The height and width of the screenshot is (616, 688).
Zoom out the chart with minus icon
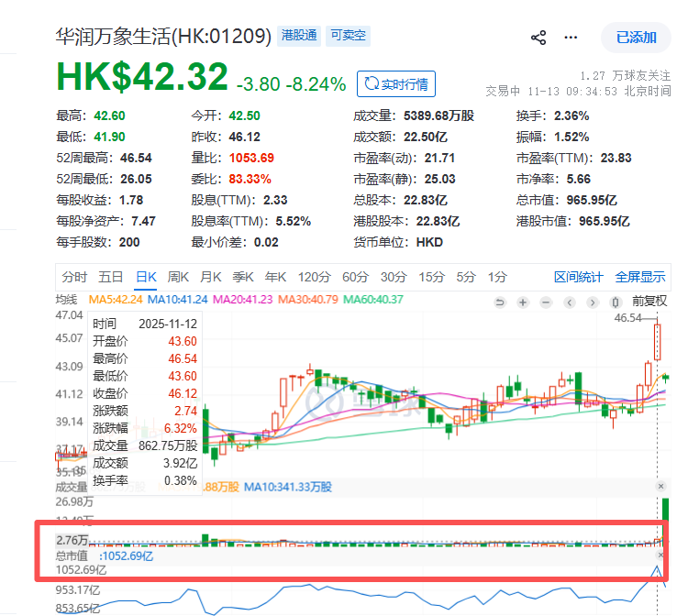548,302
